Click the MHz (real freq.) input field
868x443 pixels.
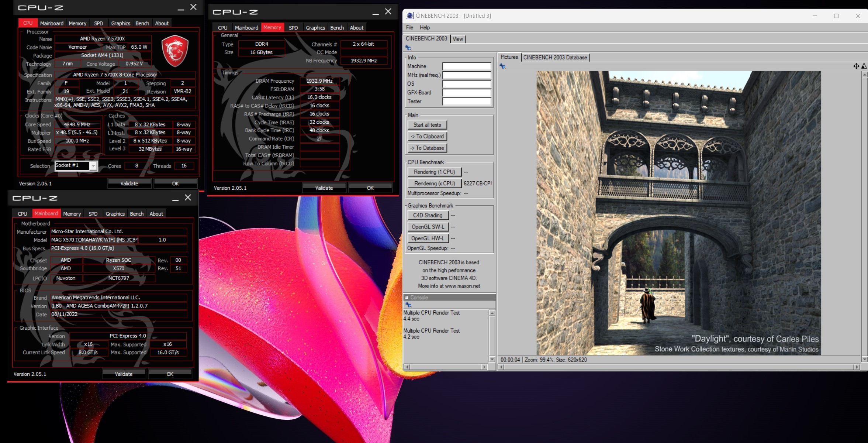[467, 75]
